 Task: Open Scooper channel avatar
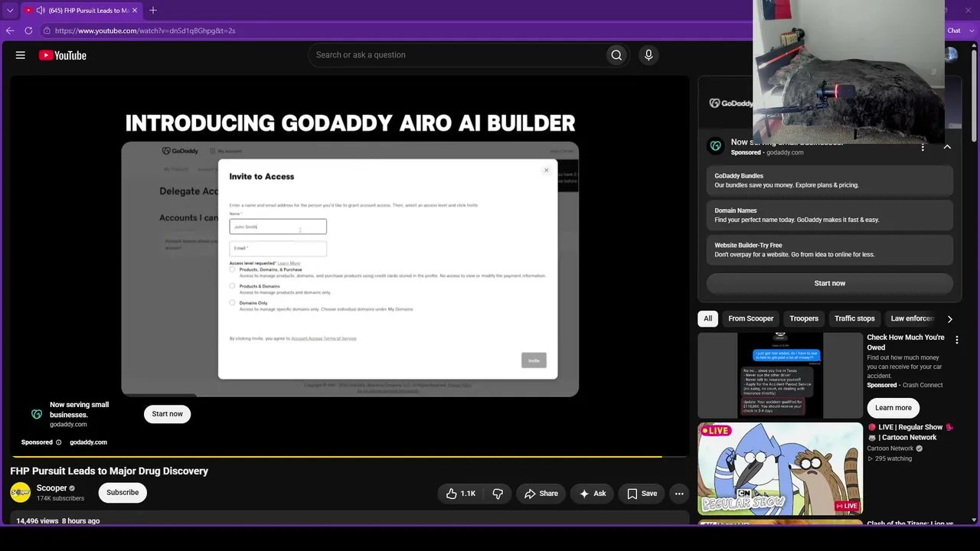[21, 493]
